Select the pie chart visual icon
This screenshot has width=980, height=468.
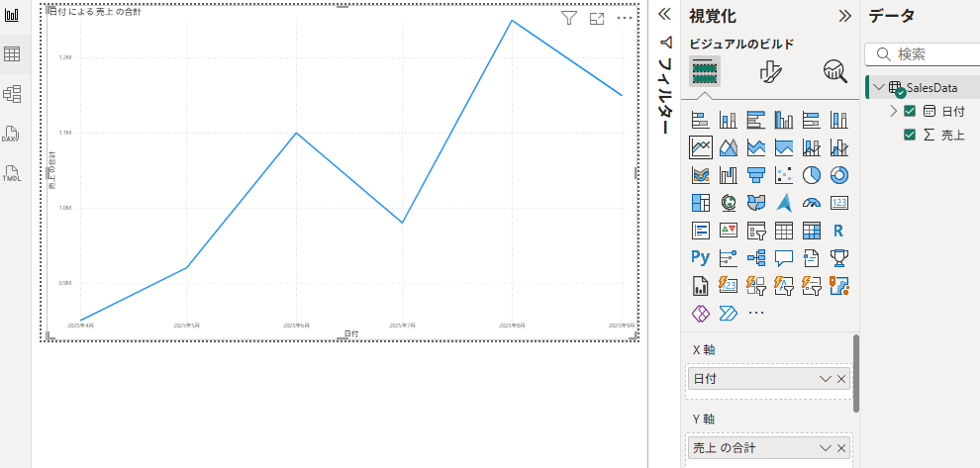pos(812,175)
